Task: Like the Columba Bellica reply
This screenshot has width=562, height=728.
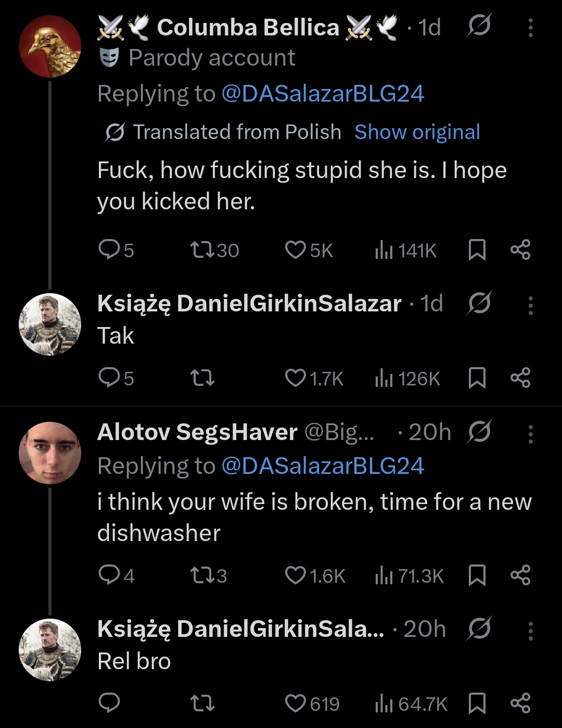Action: coord(296,250)
